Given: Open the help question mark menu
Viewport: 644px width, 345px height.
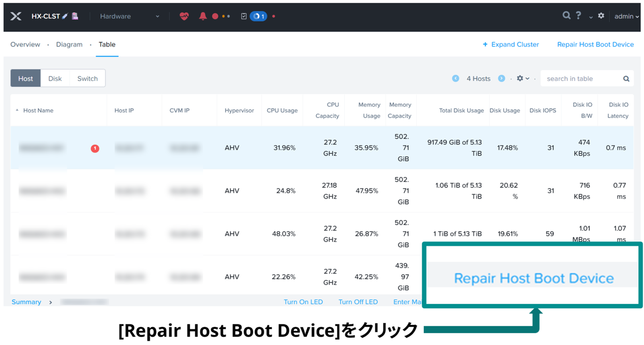Looking at the screenshot, I should point(579,16).
